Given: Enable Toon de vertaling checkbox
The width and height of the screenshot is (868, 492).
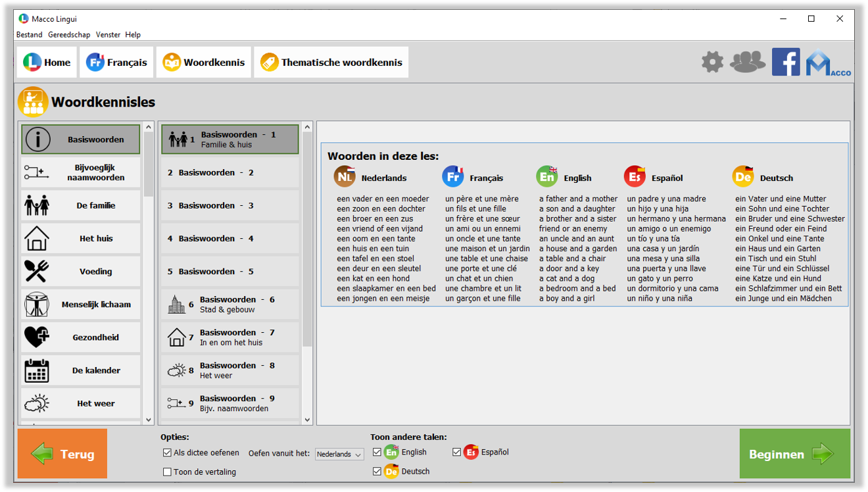Looking at the screenshot, I should pyautogui.click(x=167, y=472).
